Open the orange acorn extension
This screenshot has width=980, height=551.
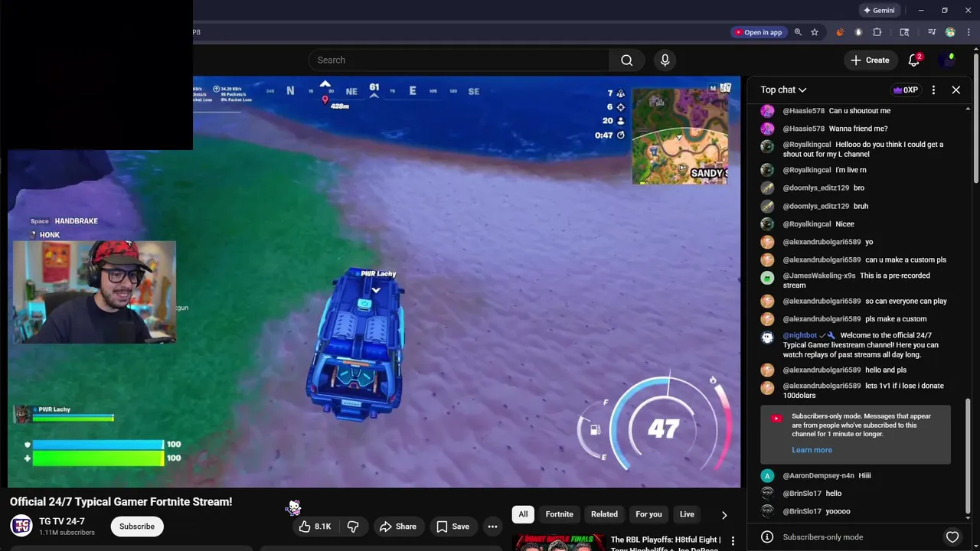[840, 32]
